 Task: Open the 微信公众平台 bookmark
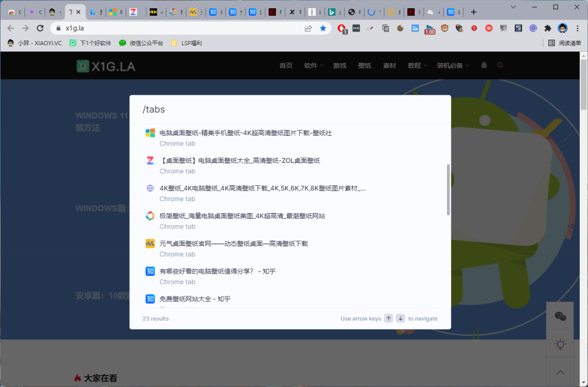click(x=141, y=43)
